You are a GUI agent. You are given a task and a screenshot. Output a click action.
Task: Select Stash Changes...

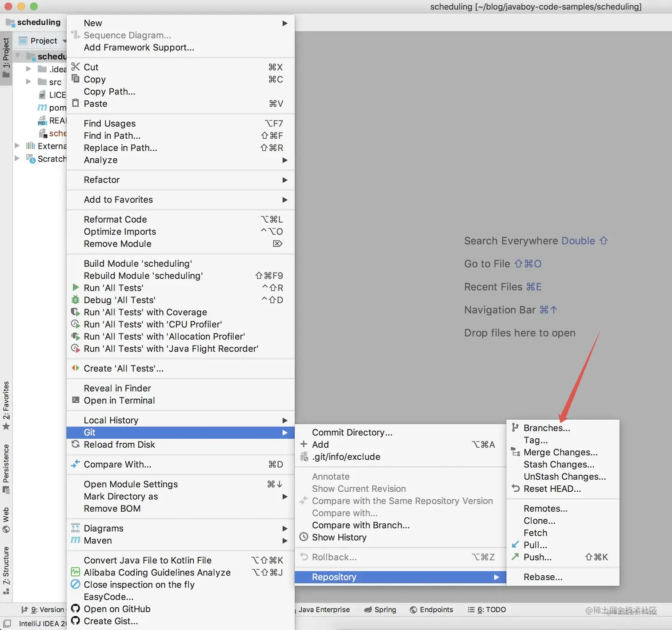click(563, 464)
